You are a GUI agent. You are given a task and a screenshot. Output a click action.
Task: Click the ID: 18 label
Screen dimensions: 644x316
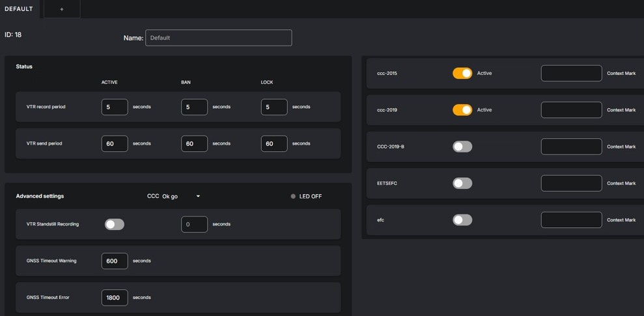click(x=13, y=35)
